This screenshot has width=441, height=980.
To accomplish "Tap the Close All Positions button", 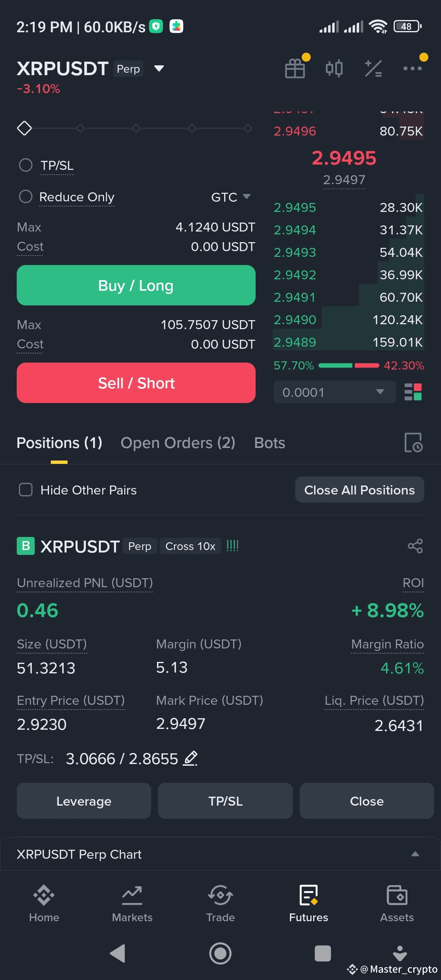I will [360, 490].
